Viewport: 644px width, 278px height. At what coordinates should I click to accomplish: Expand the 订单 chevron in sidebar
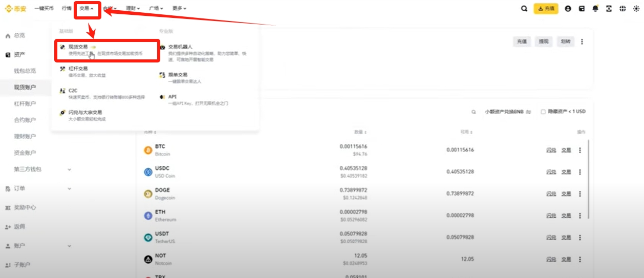coord(70,189)
